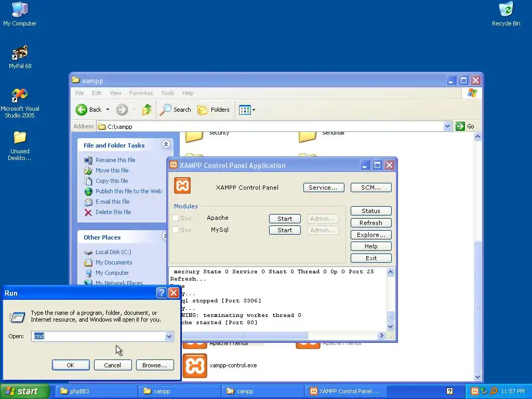Click the Open text field in Run
The height and width of the screenshot is (399, 532).
coord(98,336)
